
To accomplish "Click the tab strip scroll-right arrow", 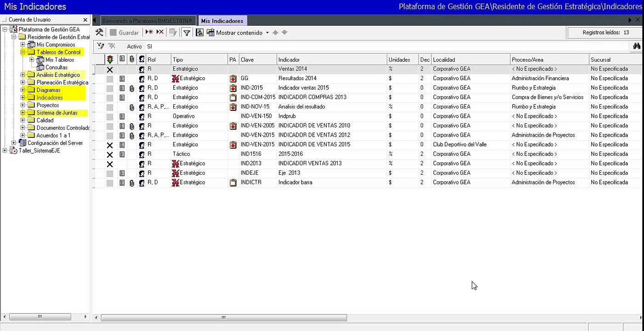I will coord(630,20).
